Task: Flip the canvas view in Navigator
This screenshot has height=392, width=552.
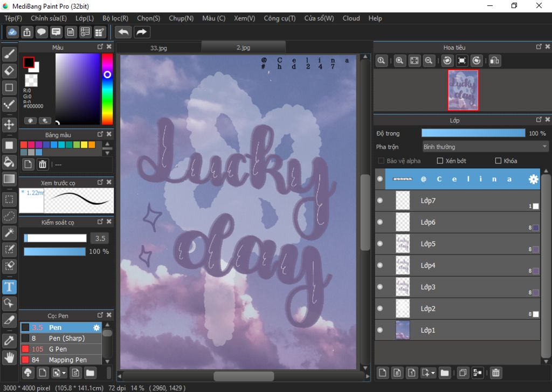Action: 495,60
